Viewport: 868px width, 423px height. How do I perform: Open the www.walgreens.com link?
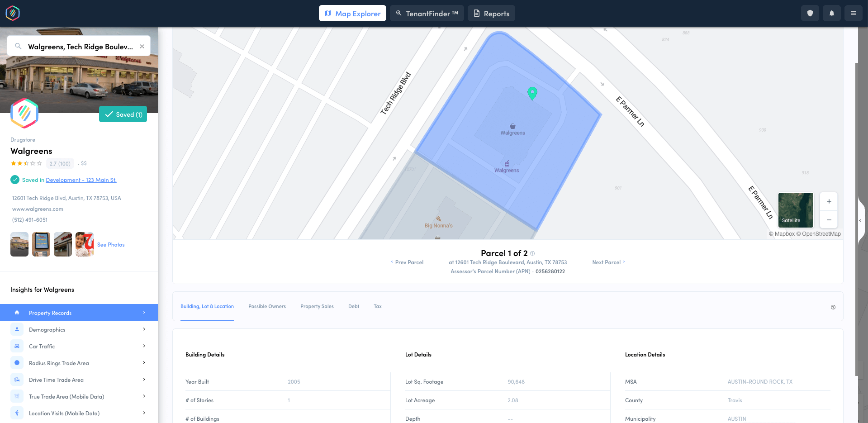click(x=38, y=209)
